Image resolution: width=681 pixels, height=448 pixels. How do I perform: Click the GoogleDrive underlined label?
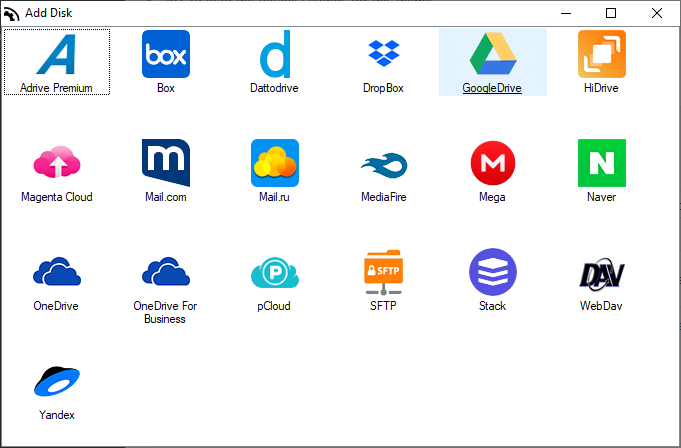coord(492,88)
